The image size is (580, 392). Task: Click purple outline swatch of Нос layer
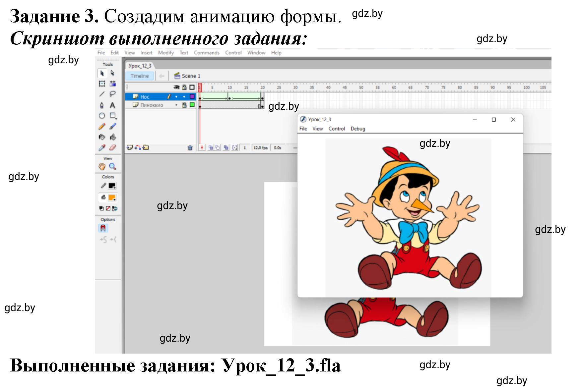point(192,97)
